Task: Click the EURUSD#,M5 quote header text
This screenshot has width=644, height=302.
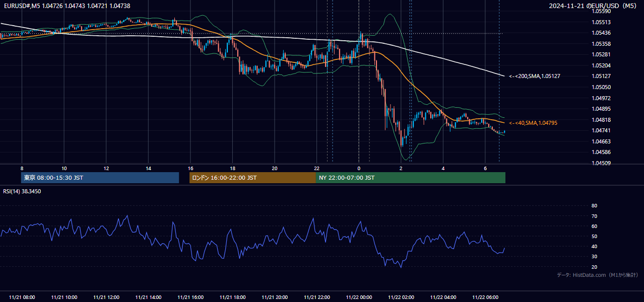Action: pos(67,6)
